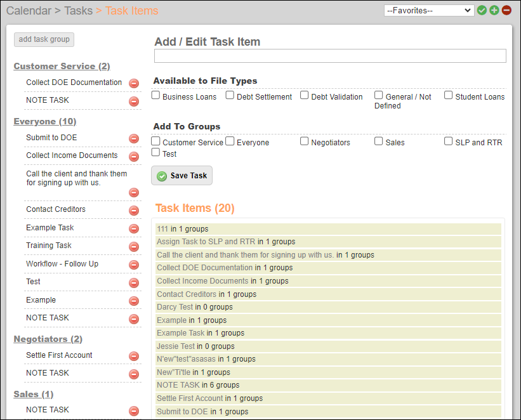The height and width of the screenshot is (420, 521).
Task: Remove Workflow - Follow Up task
Action: (134, 265)
